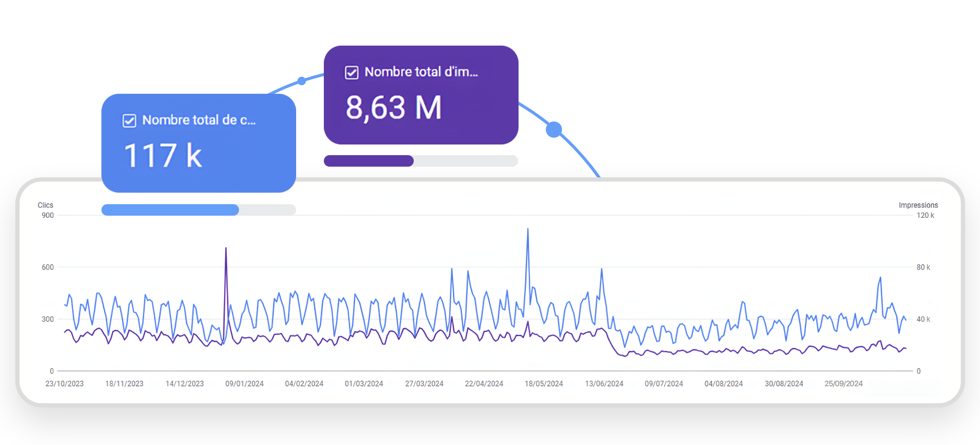This screenshot has width=980, height=445.
Task: Click the 300 value on Clics axis
Action: pos(48,319)
